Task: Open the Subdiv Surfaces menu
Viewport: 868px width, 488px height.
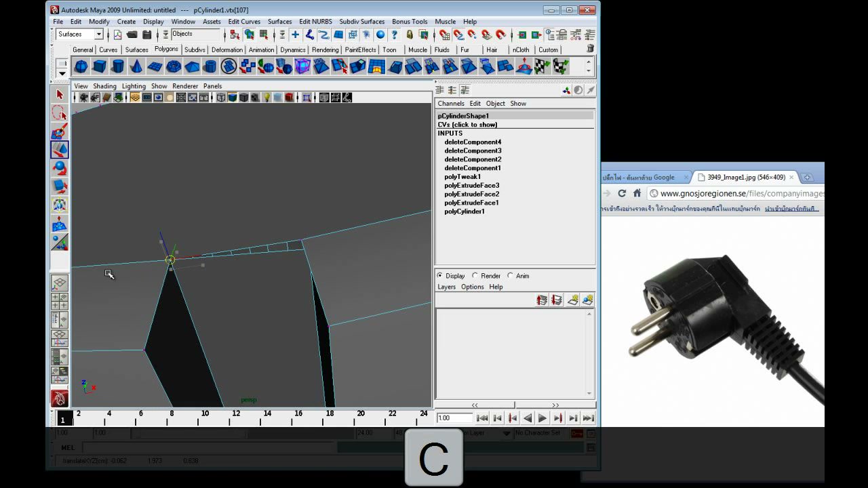Action: (362, 22)
